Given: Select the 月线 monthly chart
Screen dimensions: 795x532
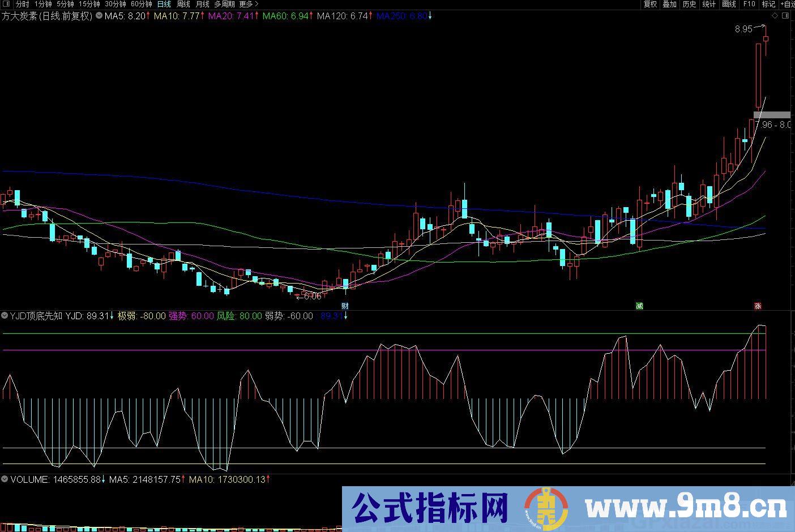Looking at the screenshot, I should (x=202, y=4).
